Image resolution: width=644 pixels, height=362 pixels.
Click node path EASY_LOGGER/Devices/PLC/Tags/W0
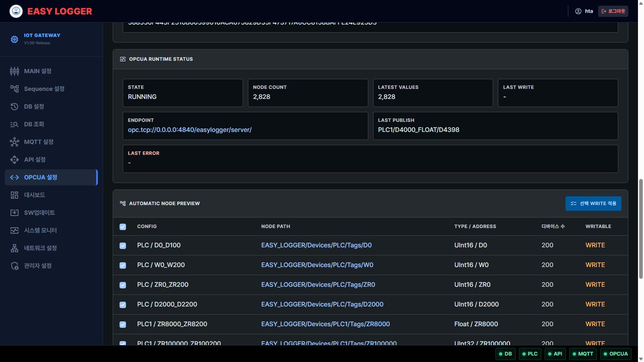click(317, 265)
